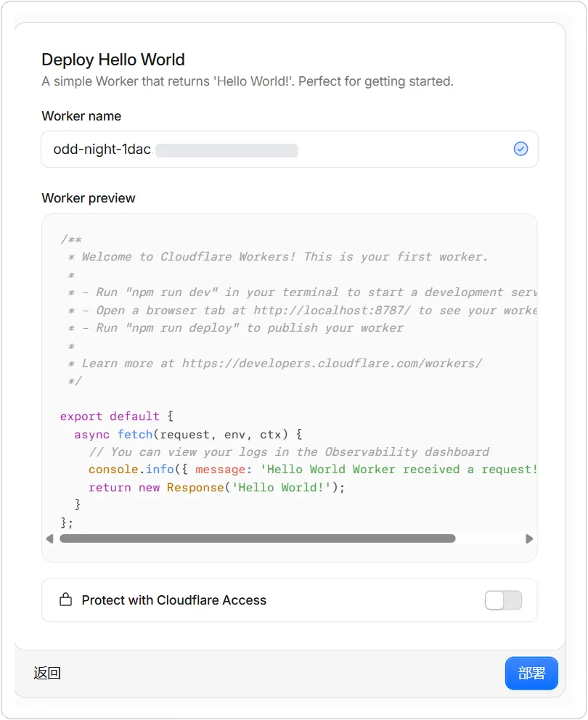The width and height of the screenshot is (588, 720).
Task: Click the description 'A simple Worker that returns' text
Action: click(248, 81)
